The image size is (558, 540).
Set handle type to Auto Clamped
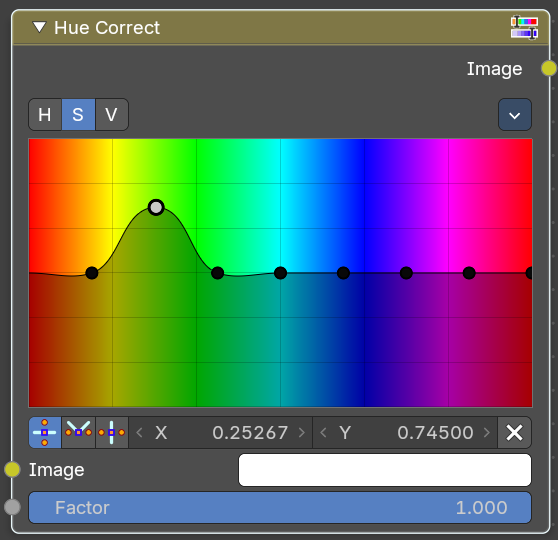point(112,432)
